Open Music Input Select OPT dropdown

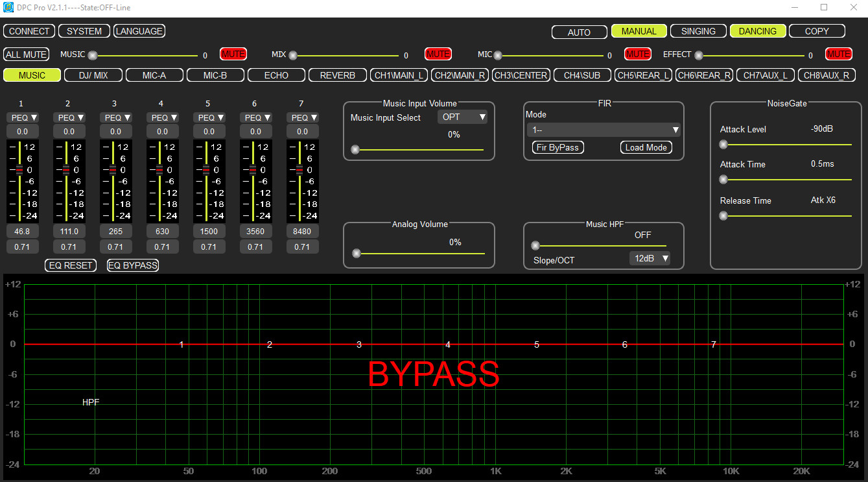coord(463,117)
